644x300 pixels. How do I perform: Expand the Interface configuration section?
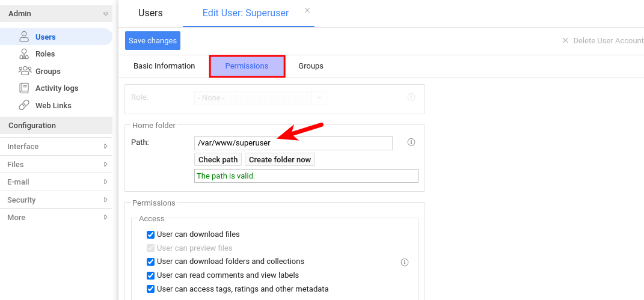click(x=105, y=146)
